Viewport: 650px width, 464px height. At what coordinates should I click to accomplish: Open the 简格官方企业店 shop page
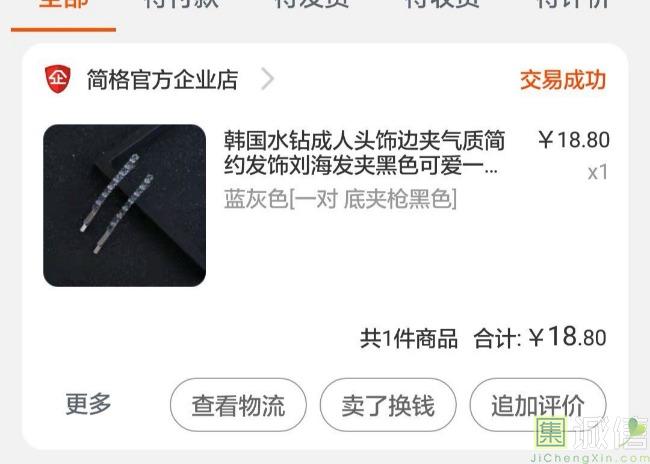pyautogui.click(x=162, y=80)
